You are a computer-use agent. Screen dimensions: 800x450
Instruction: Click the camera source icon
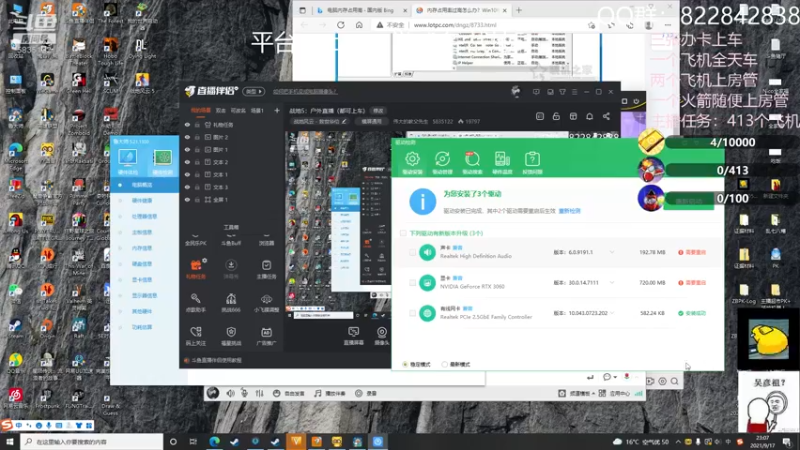click(x=382, y=332)
